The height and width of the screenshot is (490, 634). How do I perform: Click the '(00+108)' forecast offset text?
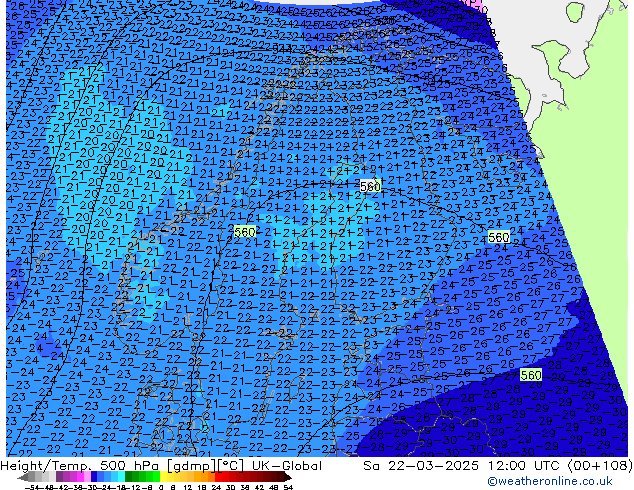[600, 466]
